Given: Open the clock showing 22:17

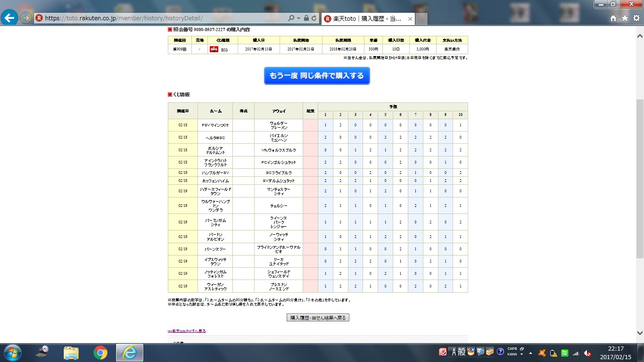Looking at the screenshot, I should click(616, 353).
